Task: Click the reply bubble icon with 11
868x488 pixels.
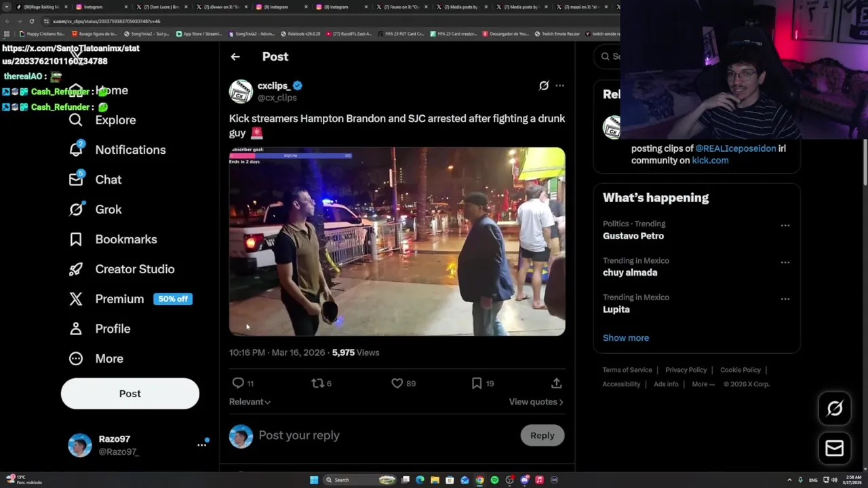Action: (x=238, y=383)
